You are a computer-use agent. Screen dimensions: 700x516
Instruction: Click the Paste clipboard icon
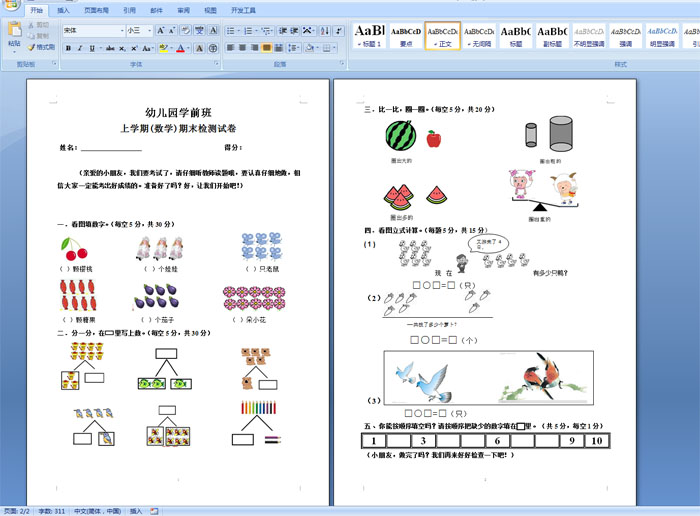tap(14, 29)
